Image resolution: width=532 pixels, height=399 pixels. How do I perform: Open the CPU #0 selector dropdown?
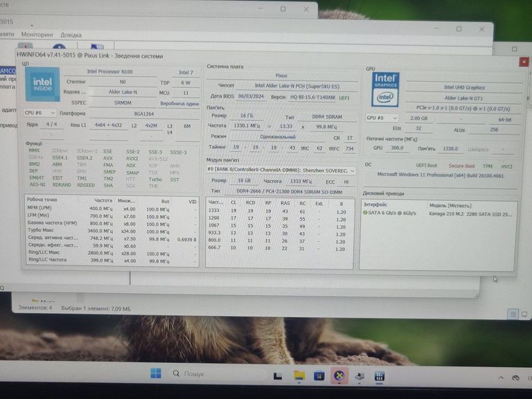click(39, 113)
